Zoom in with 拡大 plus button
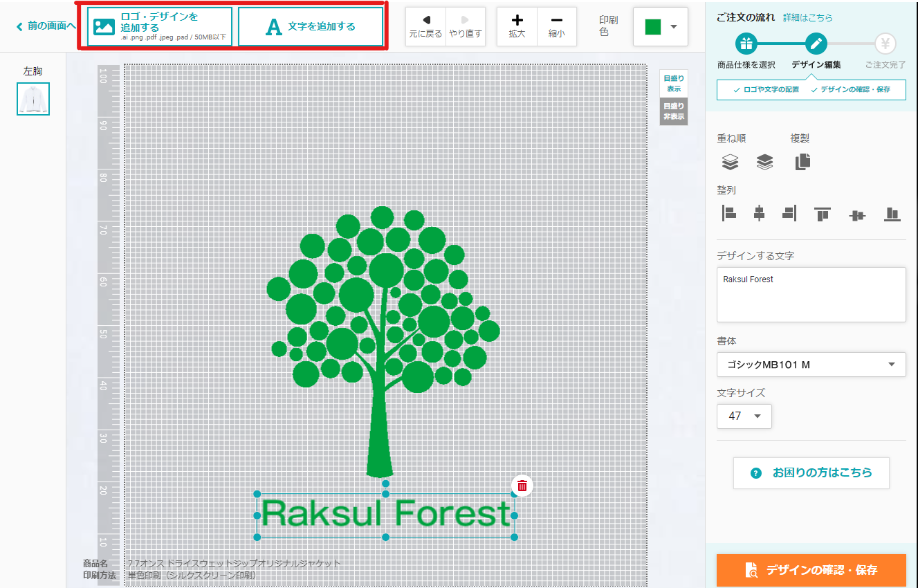 517,27
